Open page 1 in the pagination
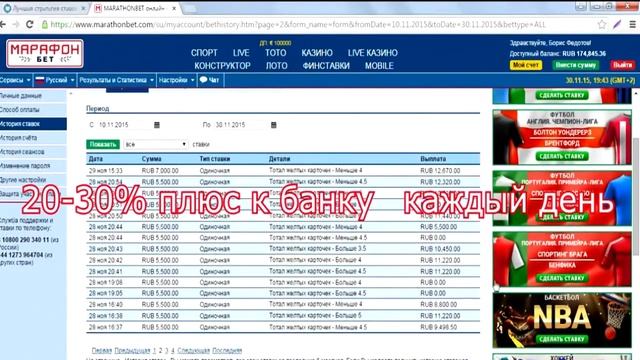 pyautogui.click(x=154, y=351)
